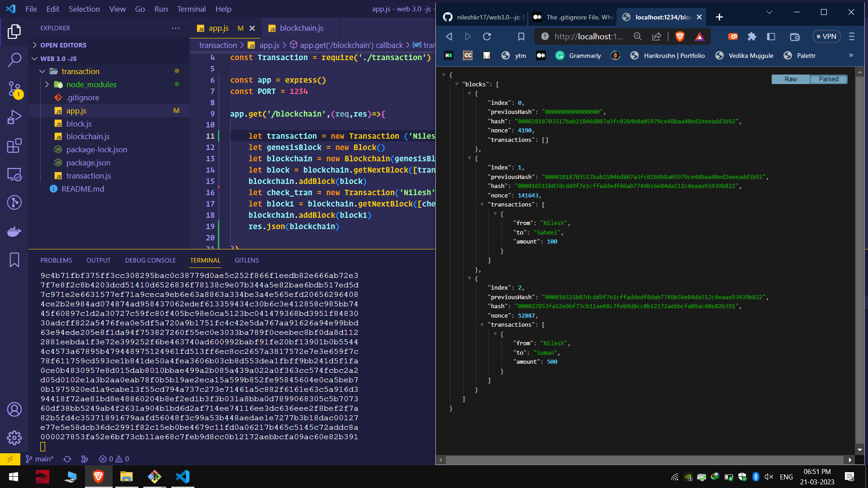868x488 pixels.
Task: Click the Brave Shields lion icon
Action: pyautogui.click(x=679, y=37)
